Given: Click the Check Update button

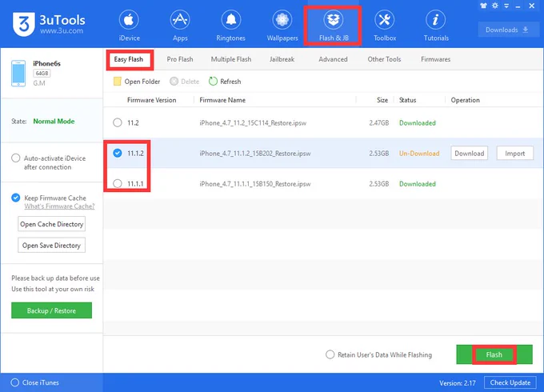Looking at the screenshot, I should click(x=510, y=382).
